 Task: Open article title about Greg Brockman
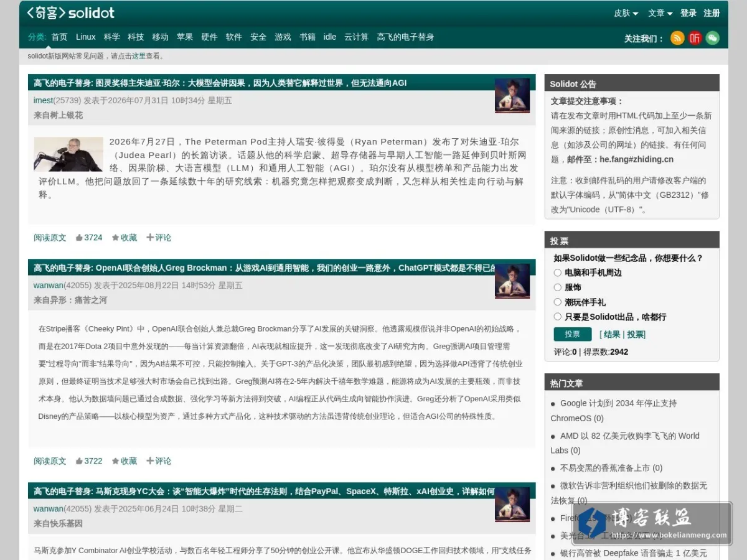pos(296,268)
